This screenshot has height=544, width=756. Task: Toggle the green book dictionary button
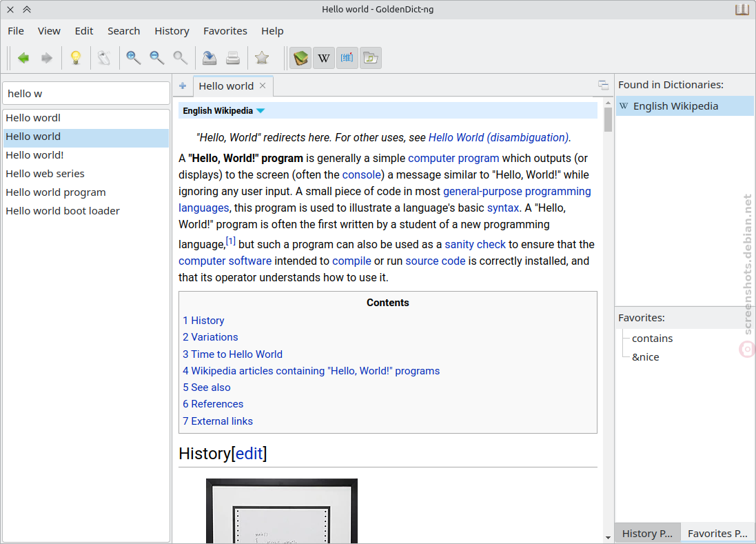click(x=300, y=58)
